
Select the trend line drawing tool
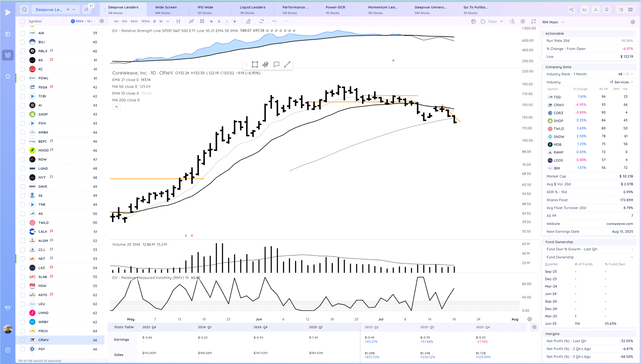pos(287,65)
